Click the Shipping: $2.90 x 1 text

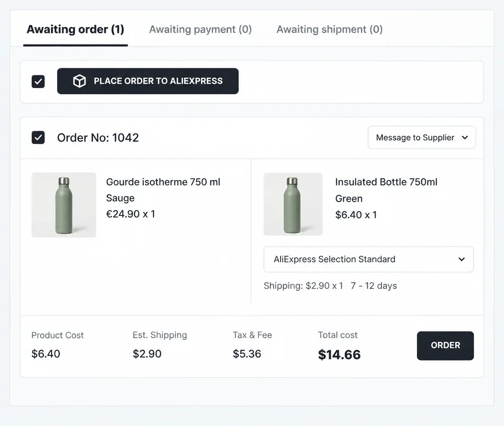click(x=303, y=286)
